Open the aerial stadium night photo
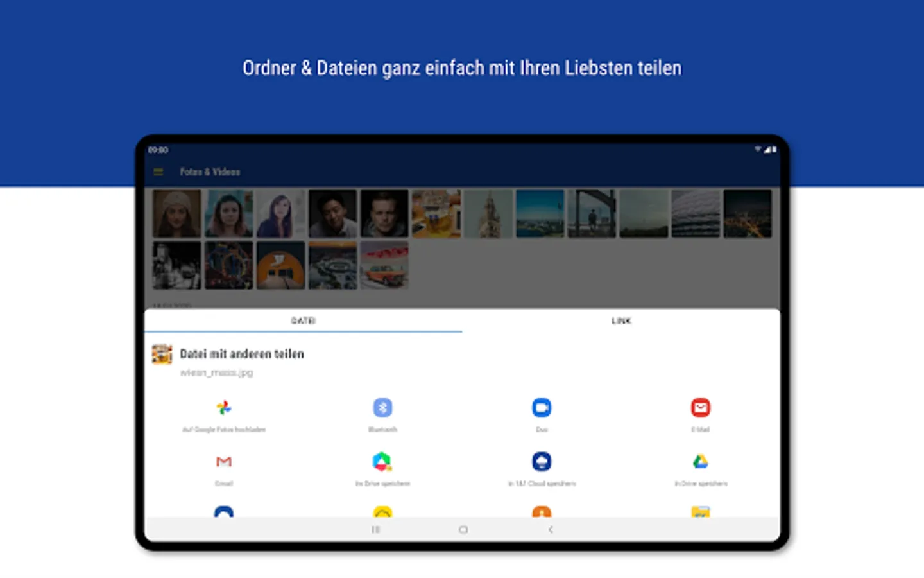924x578 pixels. (332, 265)
